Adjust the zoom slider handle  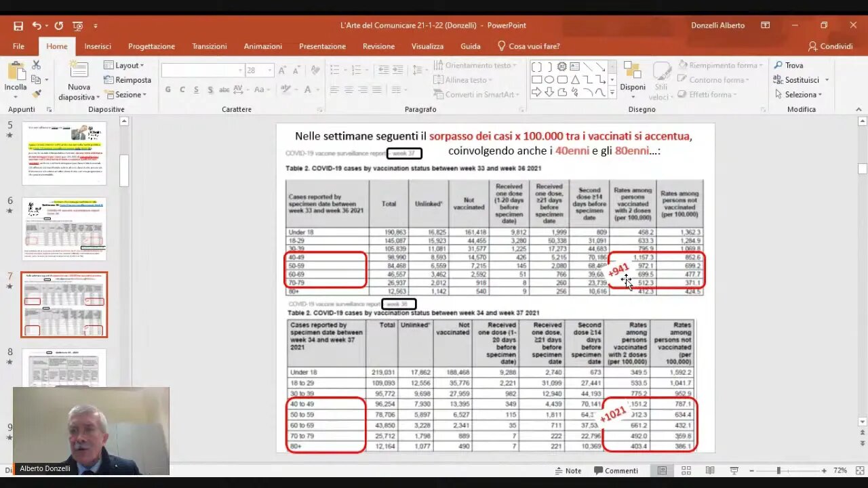778,470
